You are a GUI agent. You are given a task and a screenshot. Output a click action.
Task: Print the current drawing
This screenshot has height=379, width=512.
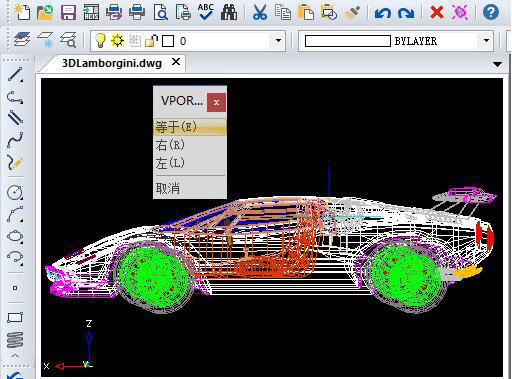pos(137,12)
